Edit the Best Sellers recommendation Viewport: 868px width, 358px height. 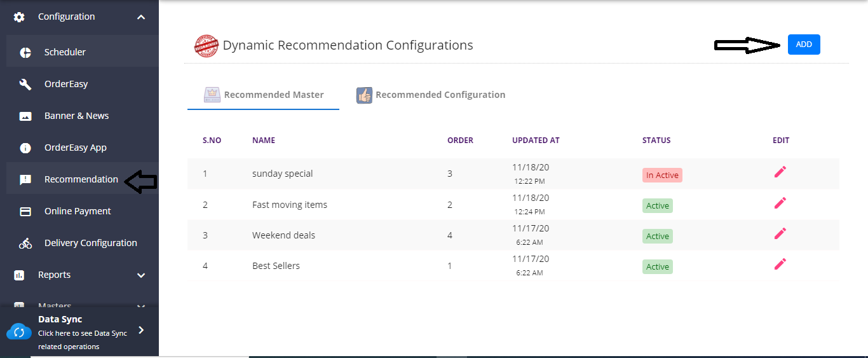(780, 264)
